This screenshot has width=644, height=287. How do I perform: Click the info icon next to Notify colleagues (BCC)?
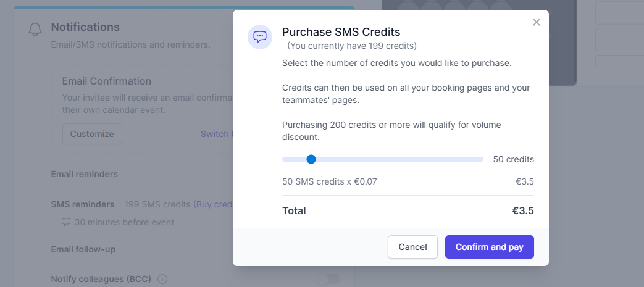click(x=162, y=279)
